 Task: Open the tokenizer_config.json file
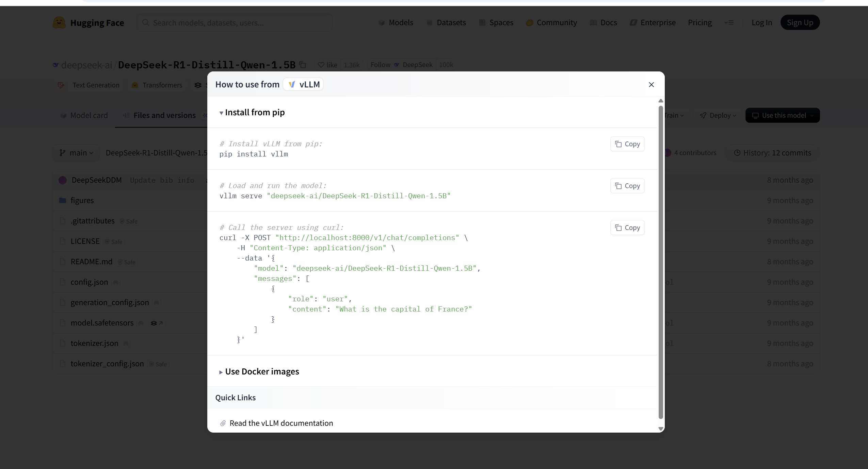pyautogui.click(x=107, y=364)
